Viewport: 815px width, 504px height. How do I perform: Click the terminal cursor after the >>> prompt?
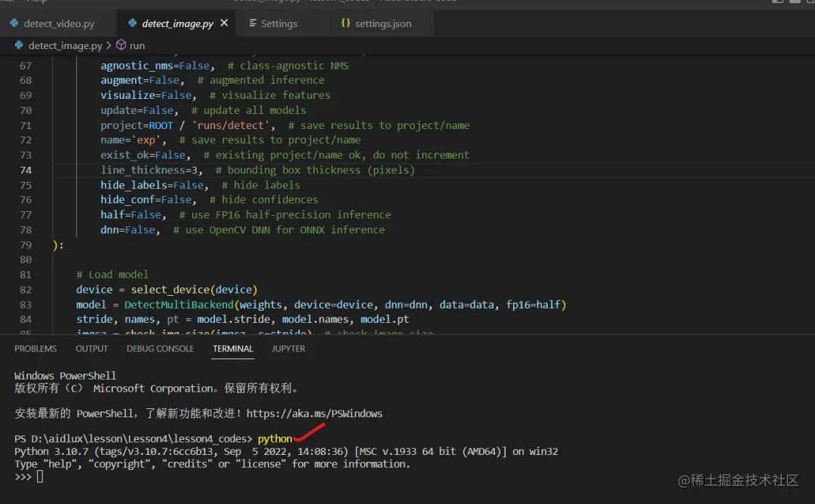click(x=40, y=477)
